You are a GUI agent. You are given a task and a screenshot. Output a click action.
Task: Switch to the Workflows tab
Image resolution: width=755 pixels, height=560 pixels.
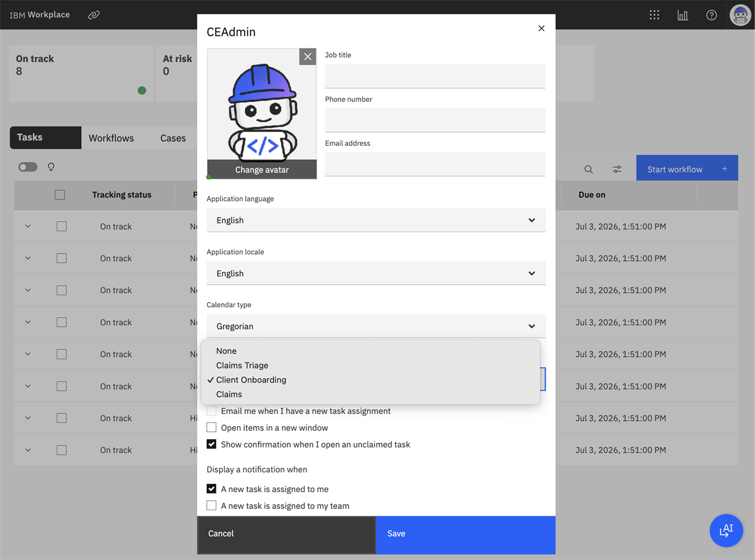point(111,138)
